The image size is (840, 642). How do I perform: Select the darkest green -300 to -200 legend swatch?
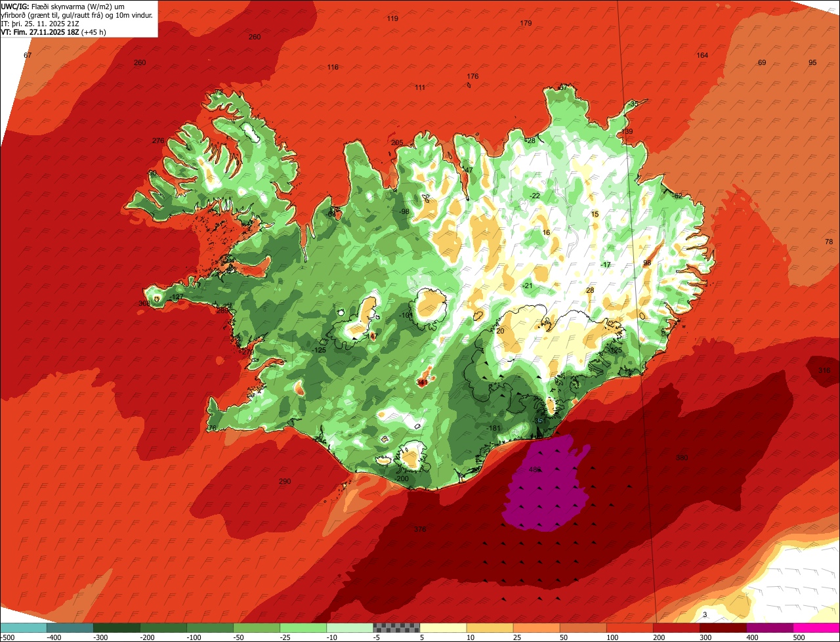[117, 627]
